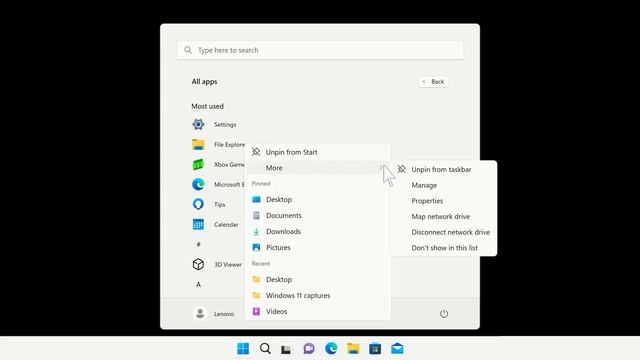The height and width of the screenshot is (360, 640).
Task: Open the Tips app icon
Action: (198, 204)
